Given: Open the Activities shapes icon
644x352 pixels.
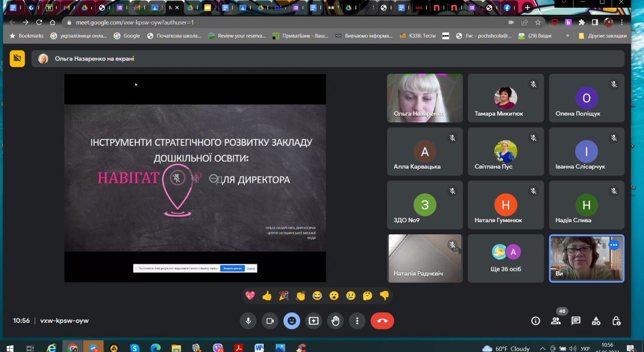Looking at the screenshot, I should point(596,321).
